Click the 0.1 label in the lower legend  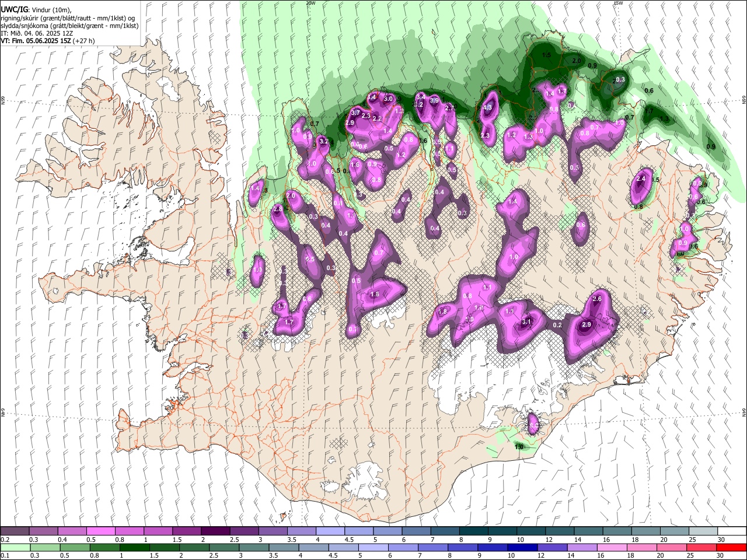(x=5, y=556)
